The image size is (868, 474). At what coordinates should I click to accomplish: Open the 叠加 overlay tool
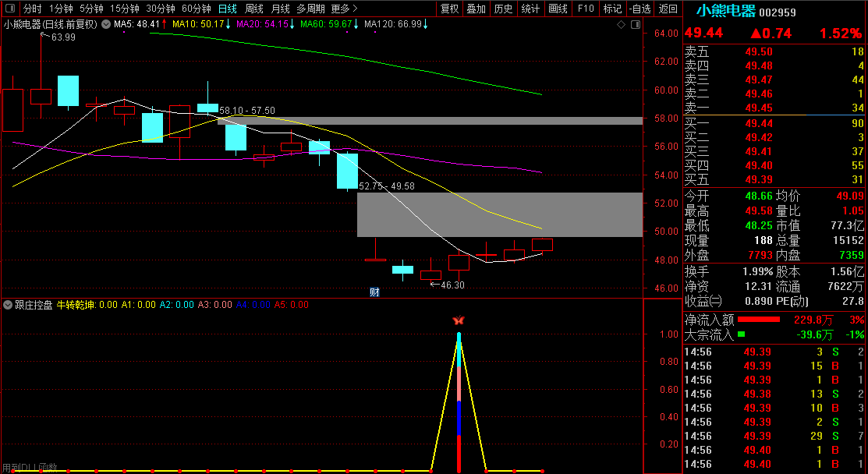(x=476, y=9)
